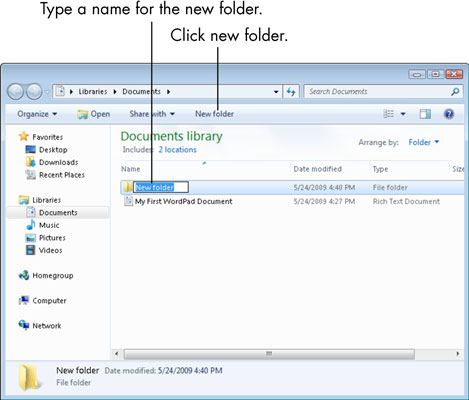Image resolution: width=469 pixels, height=400 pixels.
Task: Toggle the preview pane icon
Action: click(425, 114)
